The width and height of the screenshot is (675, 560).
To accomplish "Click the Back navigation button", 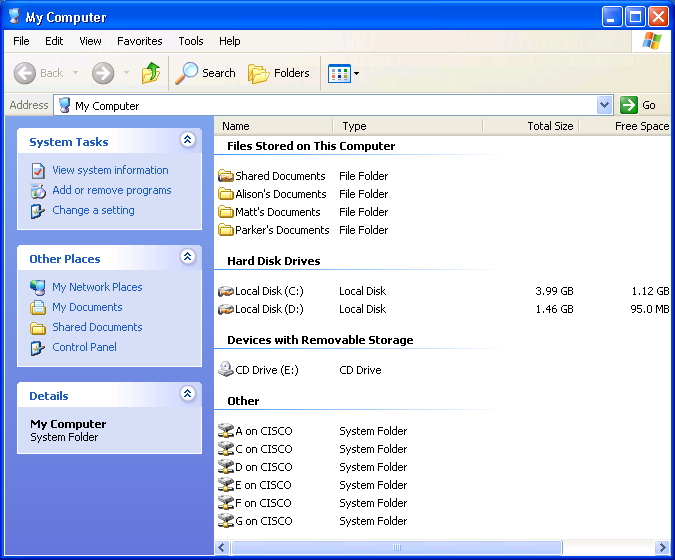I will 40,73.
